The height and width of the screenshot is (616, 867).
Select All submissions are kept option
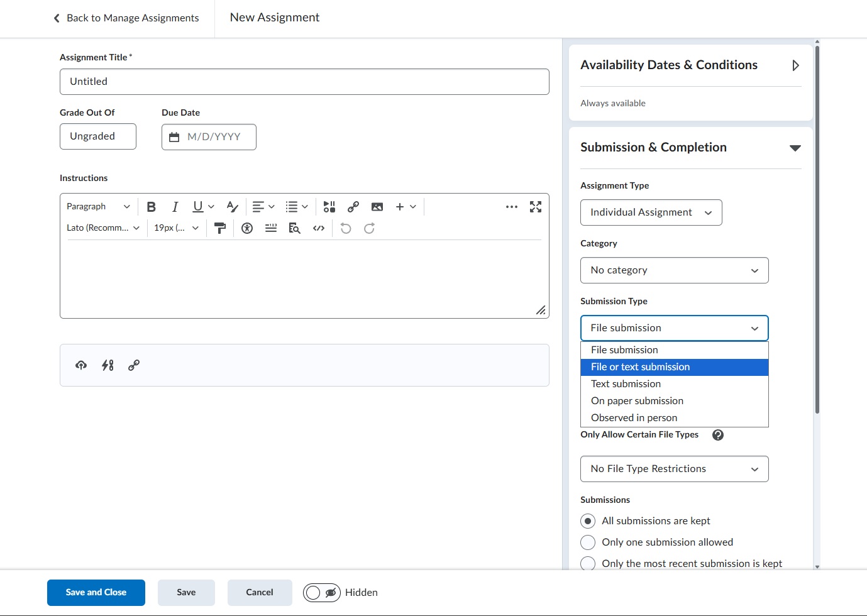(x=588, y=521)
